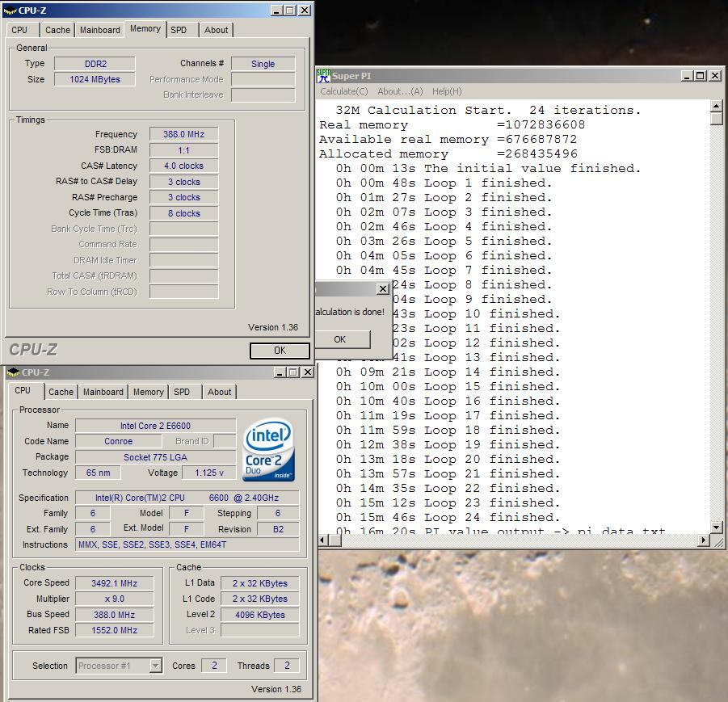Switch to Memory tab in bottom CPU-Z window

coord(148,392)
